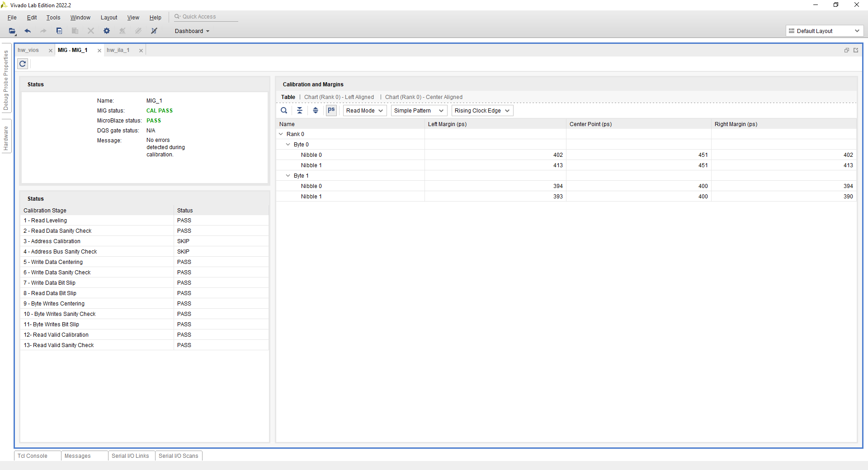Show Chart (Rank 0) - Left Aligned
Screen dimensions: 868x470
click(339, 97)
